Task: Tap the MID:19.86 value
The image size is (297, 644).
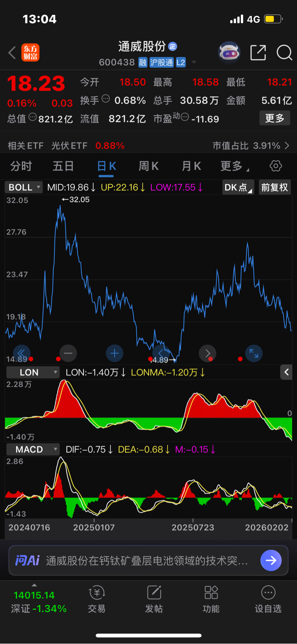Action: (71, 187)
